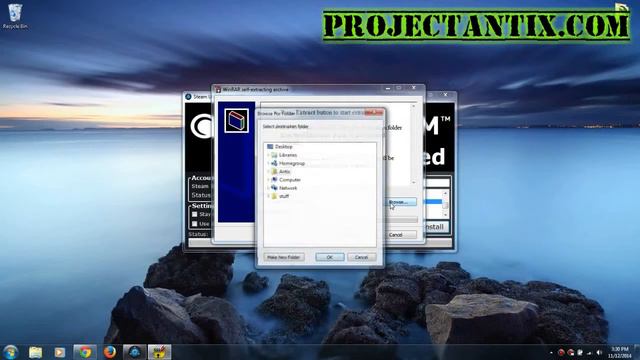Select the "stuff" folder icon
This screenshot has height=360, width=640.
pos(274,196)
